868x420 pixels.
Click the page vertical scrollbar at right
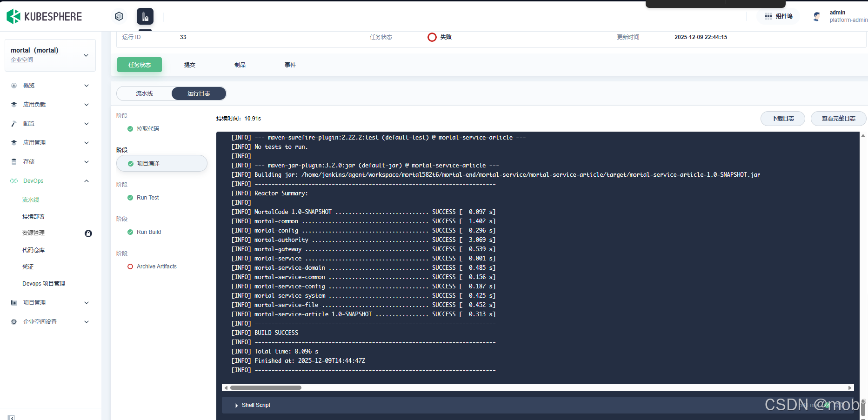point(863,407)
